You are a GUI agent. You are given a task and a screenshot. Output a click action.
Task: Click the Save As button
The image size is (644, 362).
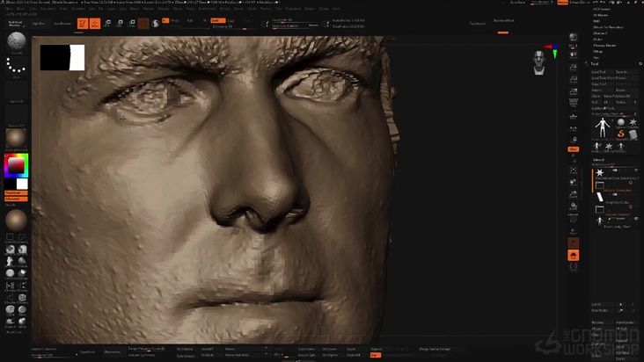click(626, 72)
